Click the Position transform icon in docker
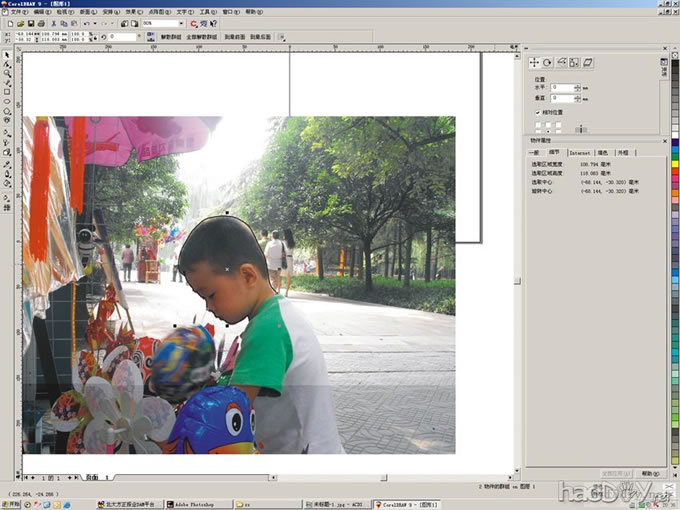The height and width of the screenshot is (510, 680). 534,62
